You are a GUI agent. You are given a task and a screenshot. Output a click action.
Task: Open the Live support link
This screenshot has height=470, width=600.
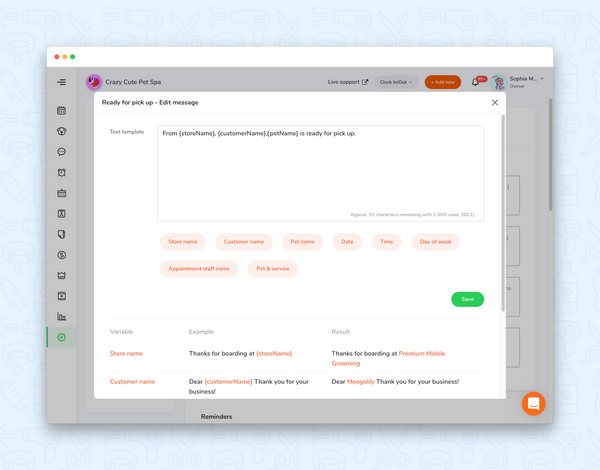(348, 82)
